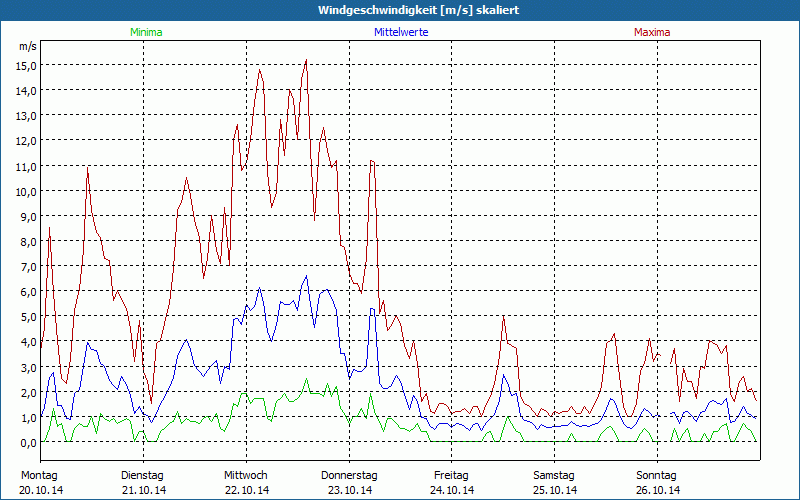Click the 'Donnerstag' day label

349,476
